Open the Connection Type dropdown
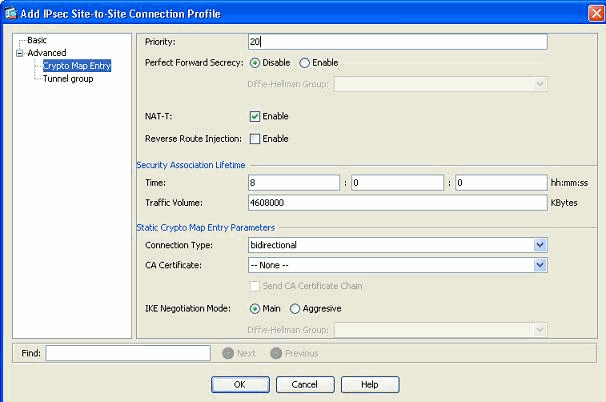This screenshot has width=606, height=402. [x=540, y=244]
